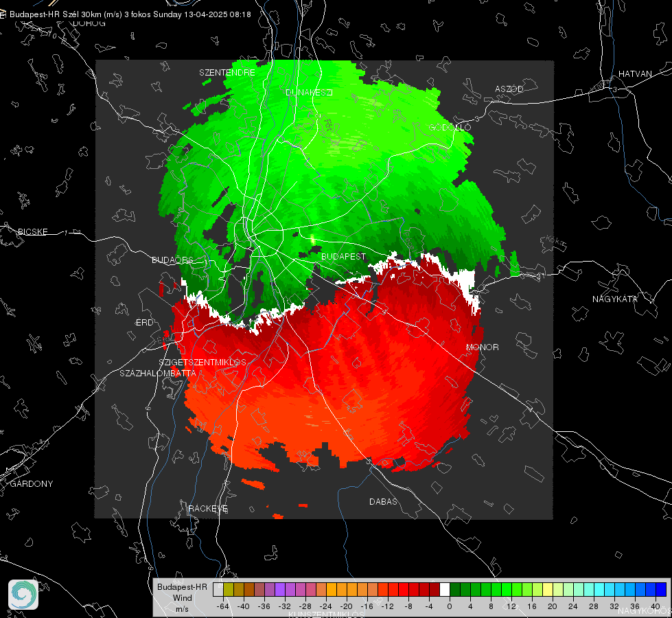The image size is (672, 618).
Task: Select the dark green swatch next to white
Action: [455, 589]
